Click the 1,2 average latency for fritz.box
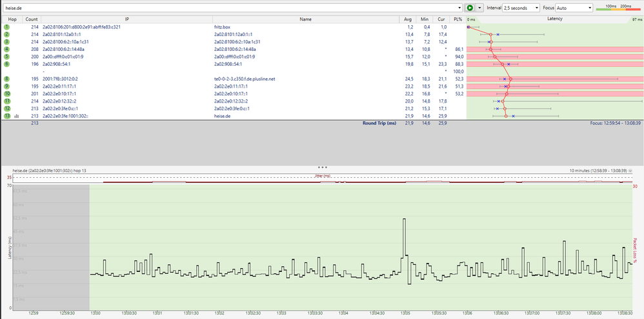Screen dimensions: 644x319 click(410, 26)
